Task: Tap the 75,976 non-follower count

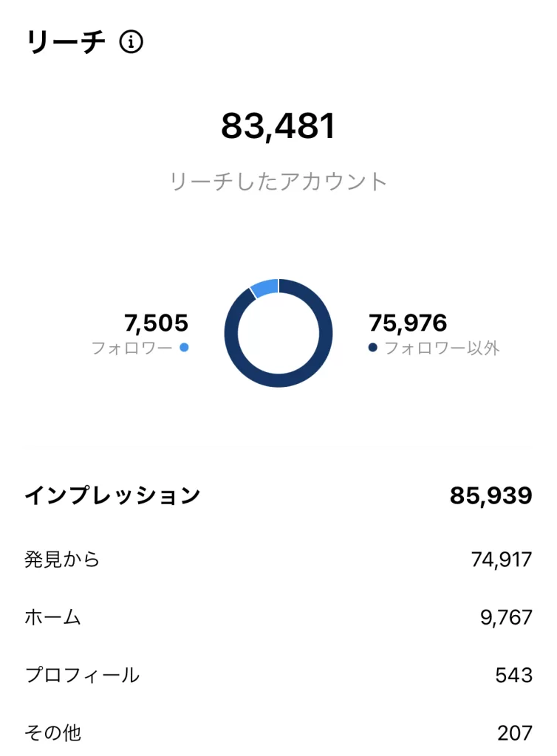Action: point(408,323)
